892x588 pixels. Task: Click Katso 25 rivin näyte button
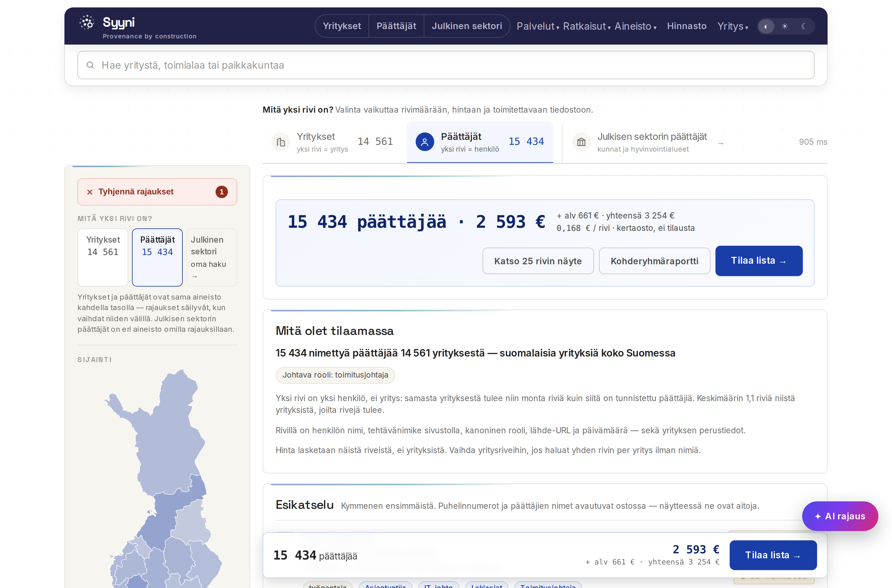click(537, 261)
